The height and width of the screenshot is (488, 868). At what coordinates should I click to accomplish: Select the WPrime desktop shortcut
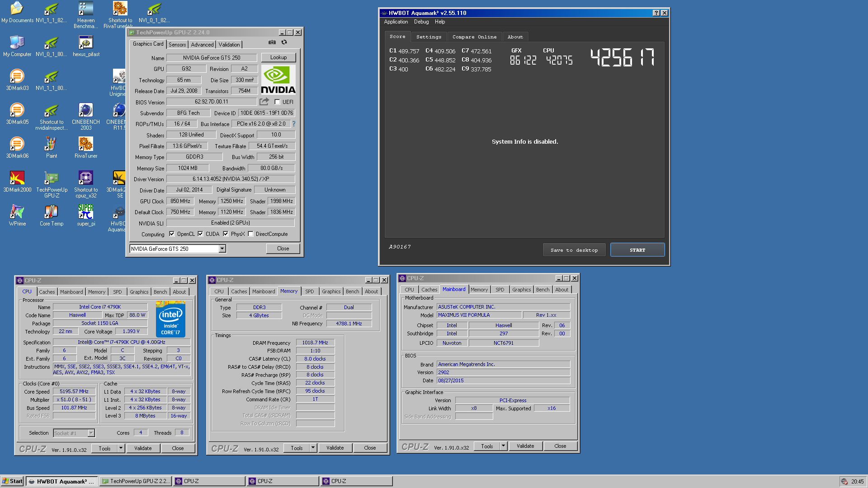tap(17, 216)
